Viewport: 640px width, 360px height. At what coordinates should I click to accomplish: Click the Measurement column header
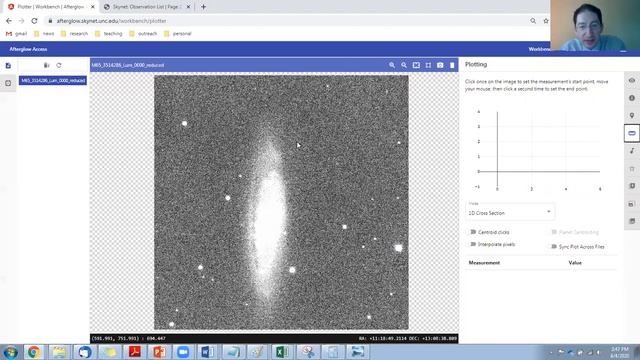[x=484, y=263]
